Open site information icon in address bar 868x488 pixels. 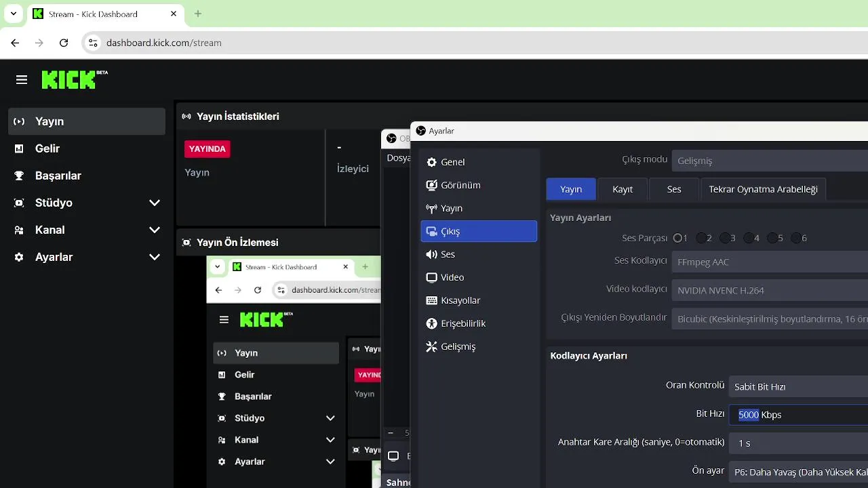(94, 43)
